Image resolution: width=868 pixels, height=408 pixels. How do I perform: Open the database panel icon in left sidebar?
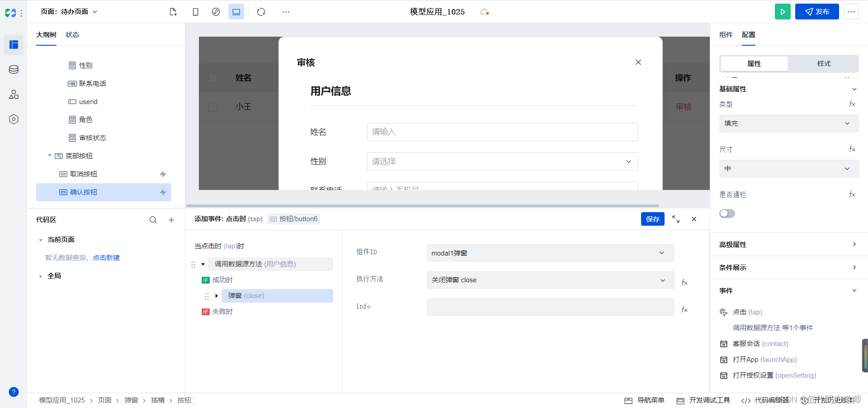tap(14, 69)
